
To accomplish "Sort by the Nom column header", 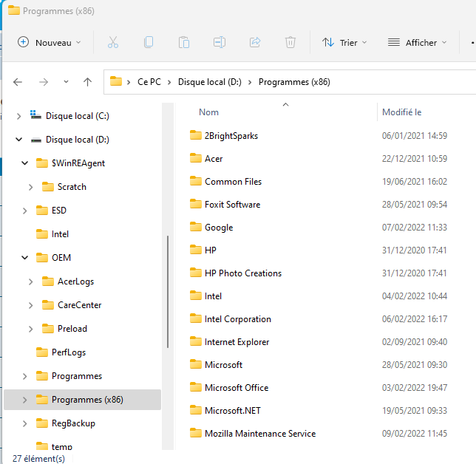I will pyautogui.click(x=209, y=112).
